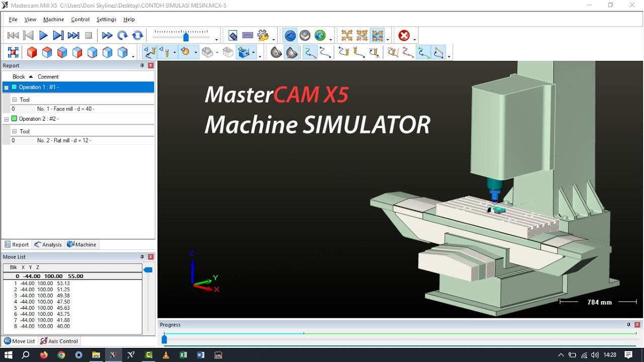Open the Machine menu in menu bar
The width and height of the screenshot is (644, 362).
click(53, 19)
